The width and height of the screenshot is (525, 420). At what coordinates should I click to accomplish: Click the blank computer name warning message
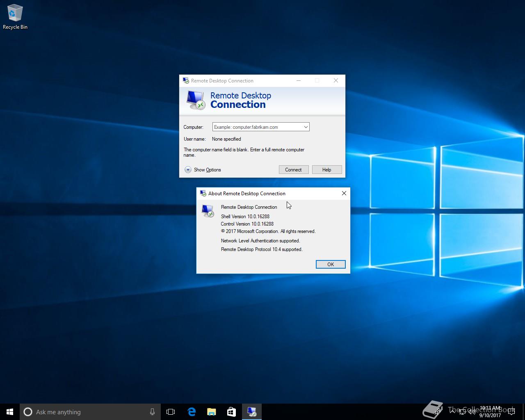pos(244,152)
